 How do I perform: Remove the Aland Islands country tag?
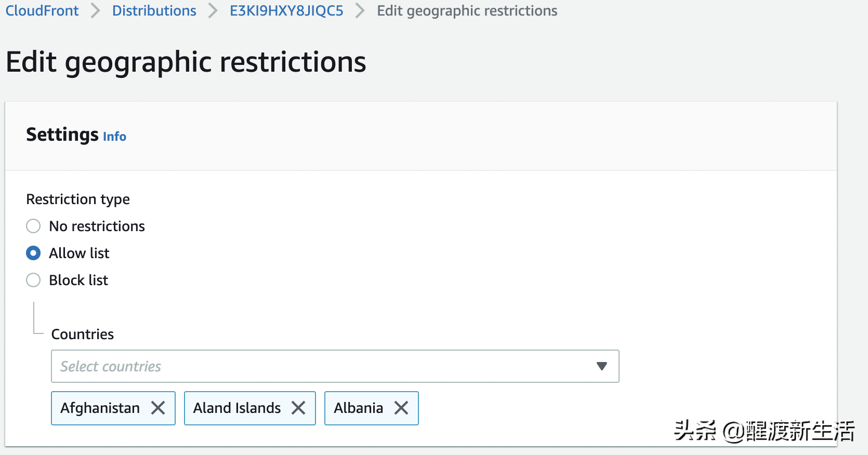pyautogui.click(x=298, y=408)
